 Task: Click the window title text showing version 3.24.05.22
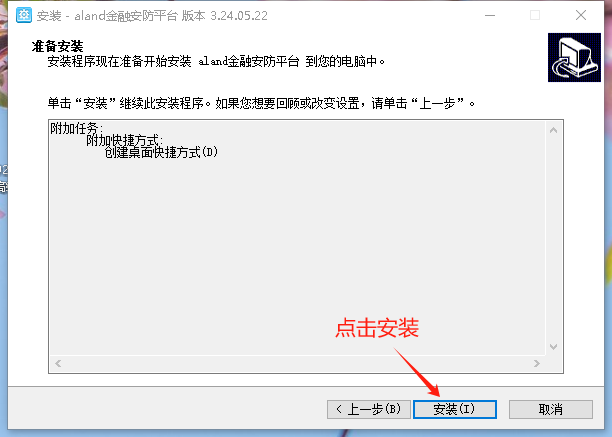[x=152, y=16]
